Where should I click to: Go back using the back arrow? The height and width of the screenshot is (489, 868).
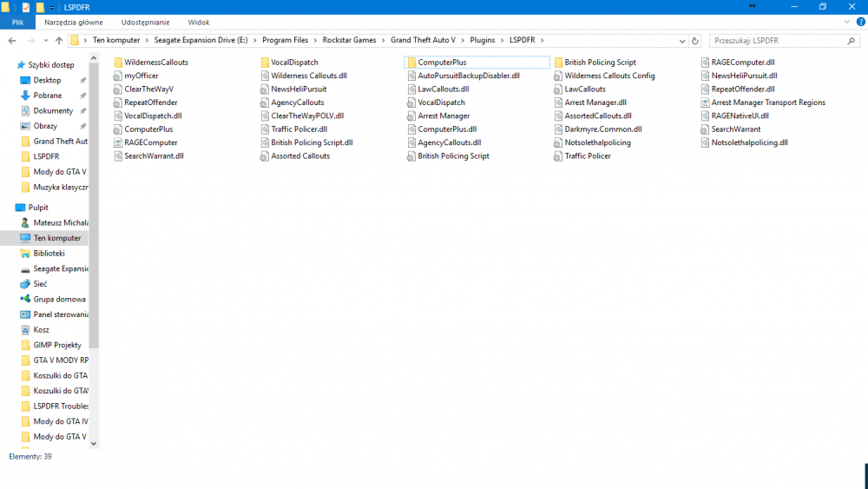click(12, 41)
